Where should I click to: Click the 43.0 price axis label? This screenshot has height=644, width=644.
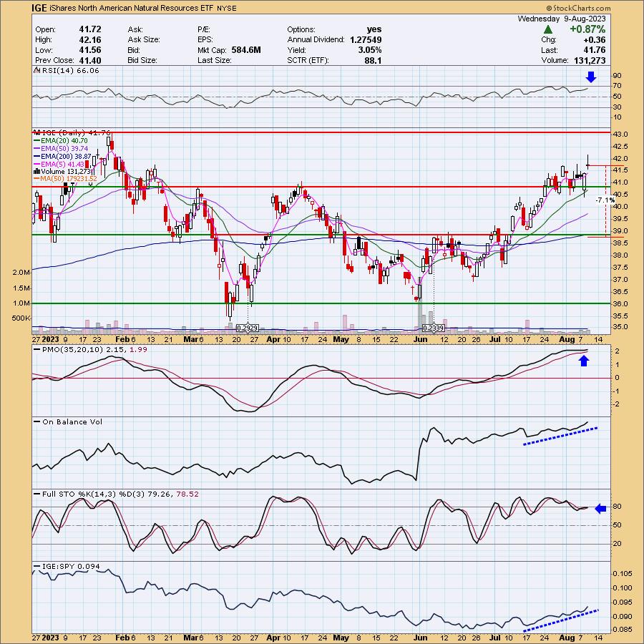coord(620,135)
